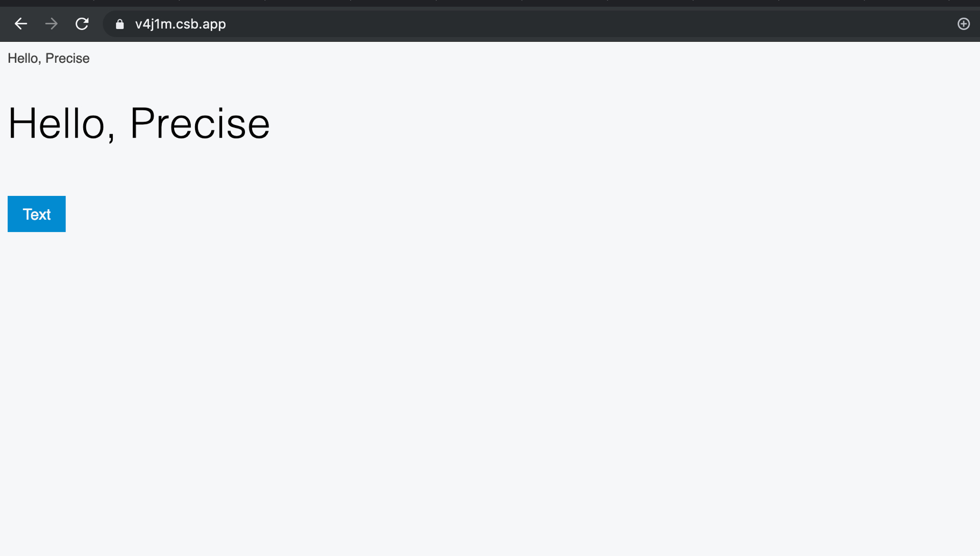Open site info via the lock icon
The width and height of the screenshot is (980, 556).
[120, 24]
